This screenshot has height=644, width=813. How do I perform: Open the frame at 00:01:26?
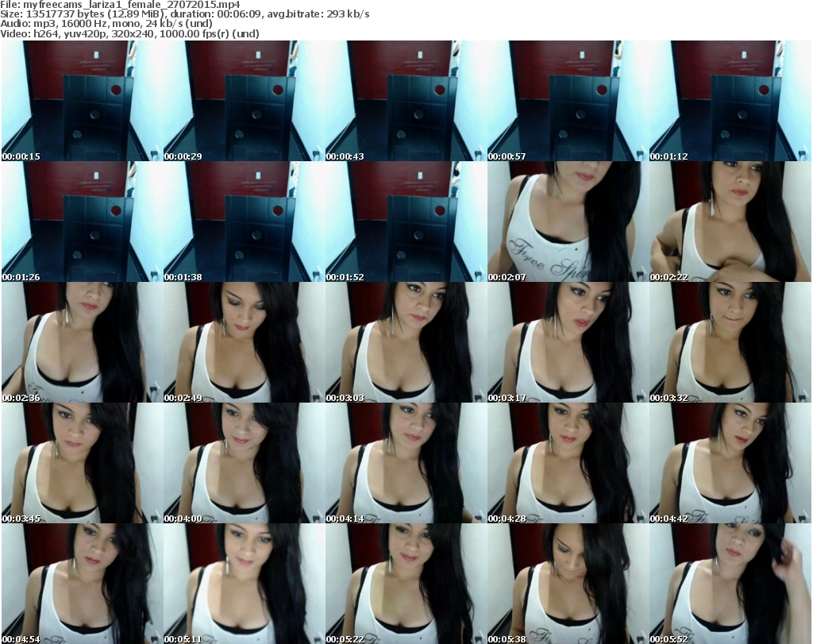click(83, 222)
